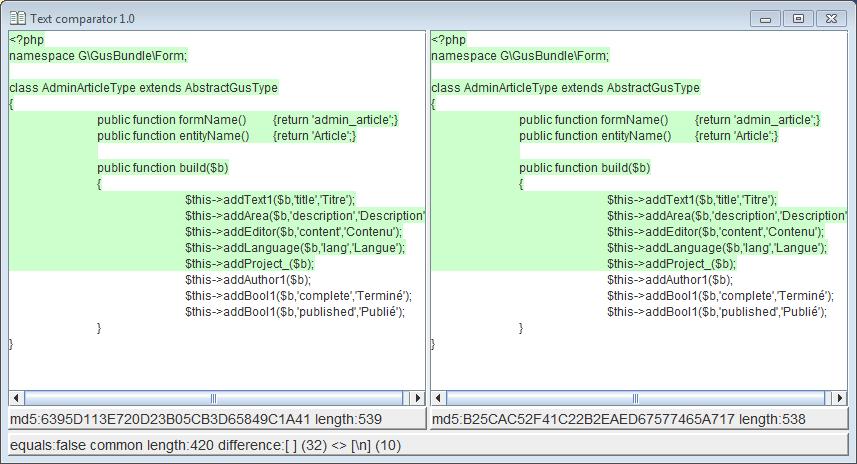Click '$this->addArea' line in right pane
This screenshot has height=464, width=857.
[727, 216]
